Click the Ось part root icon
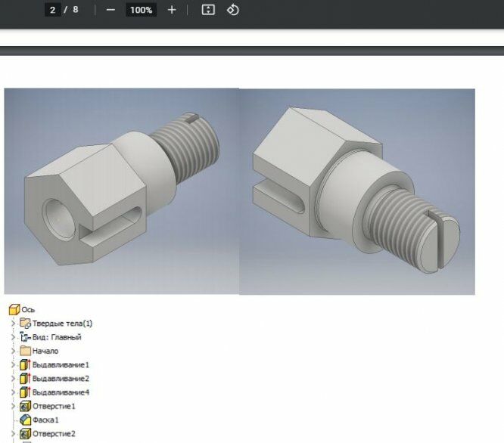This screenshot has height=443, width=504. pyautogui.click(x=14, y=310)
